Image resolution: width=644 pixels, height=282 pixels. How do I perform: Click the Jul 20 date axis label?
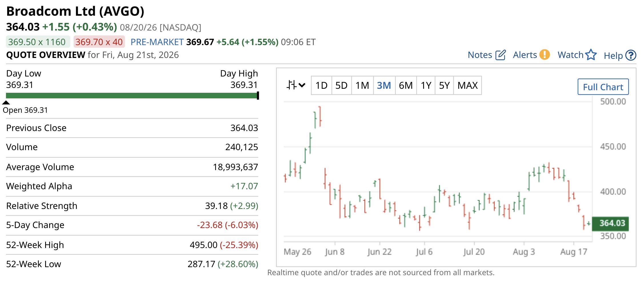474,252
